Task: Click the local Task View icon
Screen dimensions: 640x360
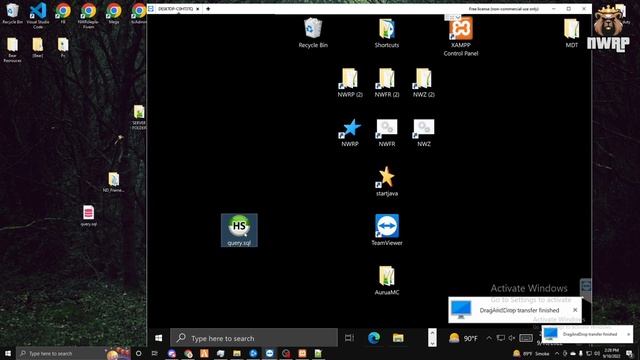Action: (155, 353)
